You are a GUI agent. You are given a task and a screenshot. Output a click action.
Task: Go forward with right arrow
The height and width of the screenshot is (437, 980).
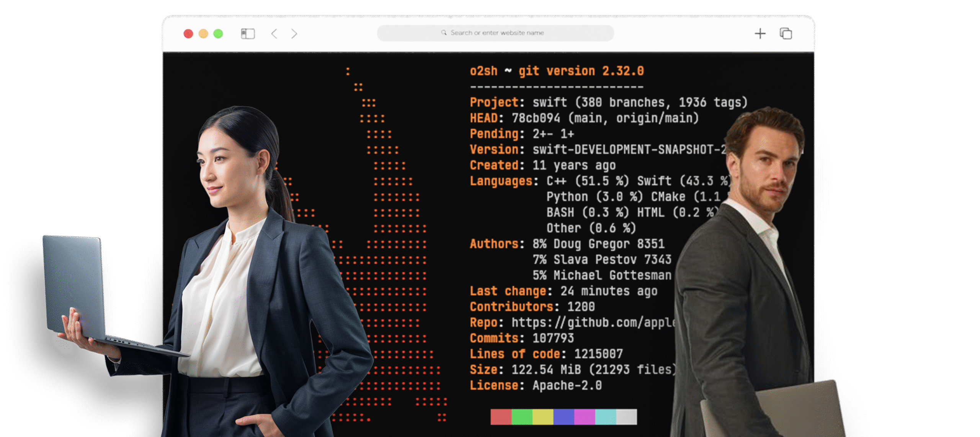tap(294, 34)
